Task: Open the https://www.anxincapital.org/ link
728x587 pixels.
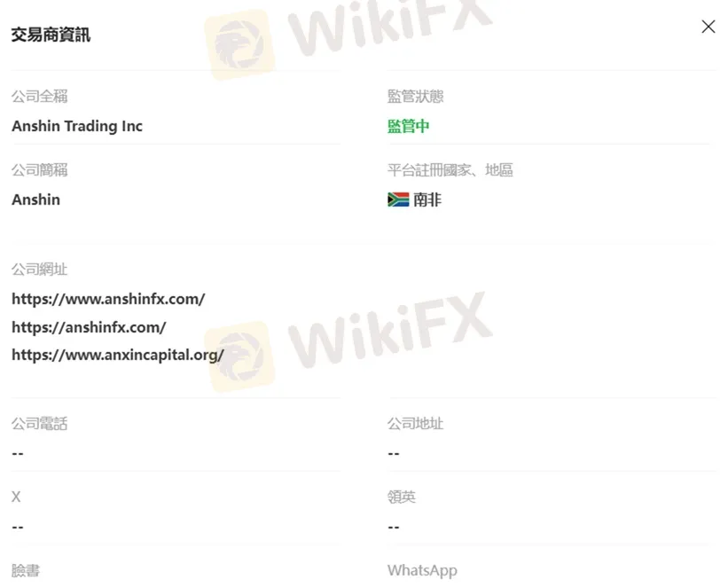Action: click(x=118, y=356)
